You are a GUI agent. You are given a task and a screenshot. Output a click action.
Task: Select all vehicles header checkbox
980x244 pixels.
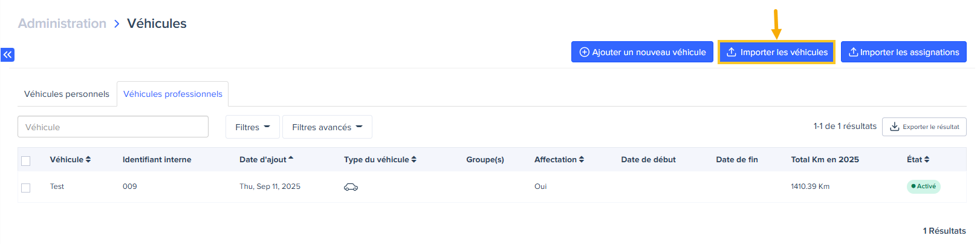(25, 161)
